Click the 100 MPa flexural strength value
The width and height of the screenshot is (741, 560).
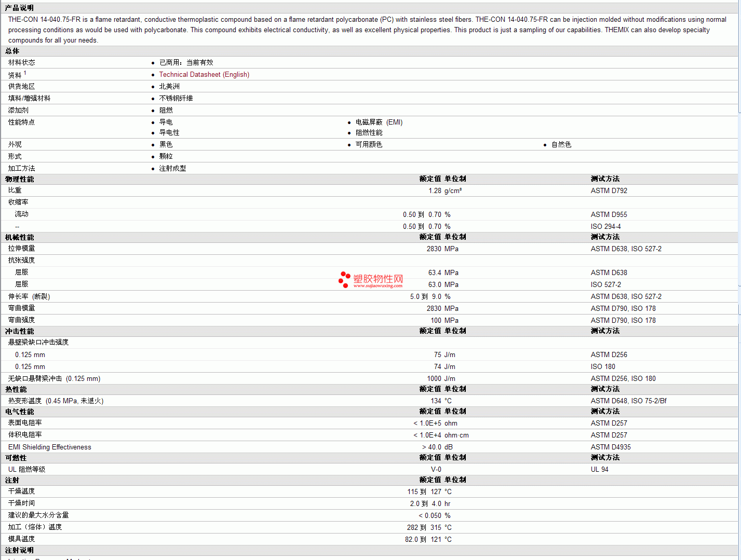pos(444,320)
